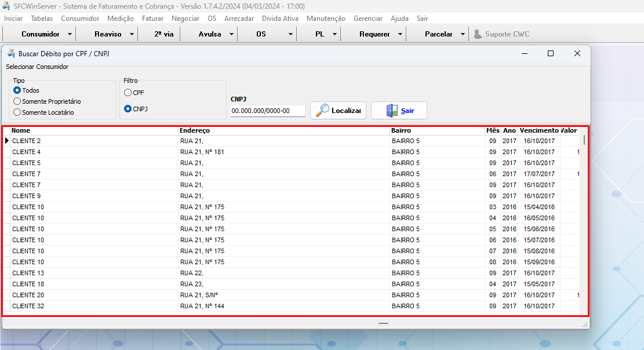Open the Faturar menu
Viewport: 644px width, 350px height.
[x=152, y=19]
